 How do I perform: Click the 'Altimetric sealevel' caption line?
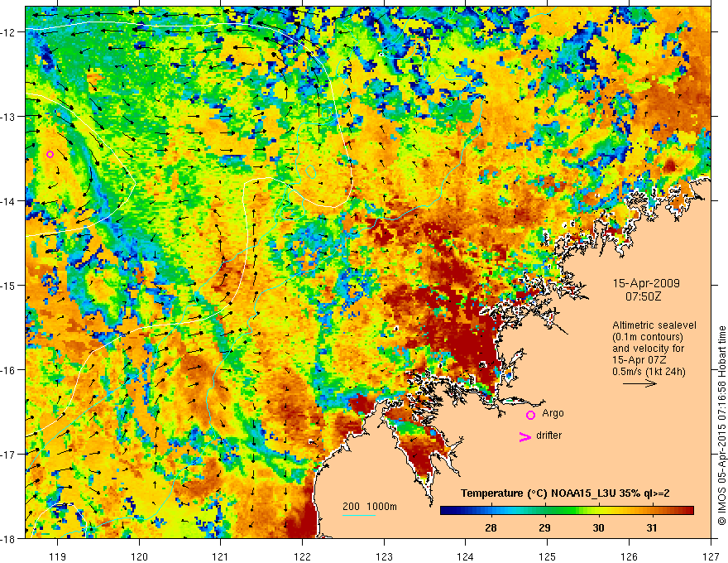click(x=654, y=325)
